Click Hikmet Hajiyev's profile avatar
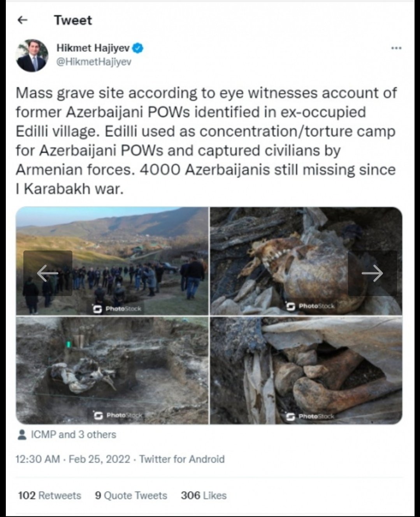 coord(32,55)
